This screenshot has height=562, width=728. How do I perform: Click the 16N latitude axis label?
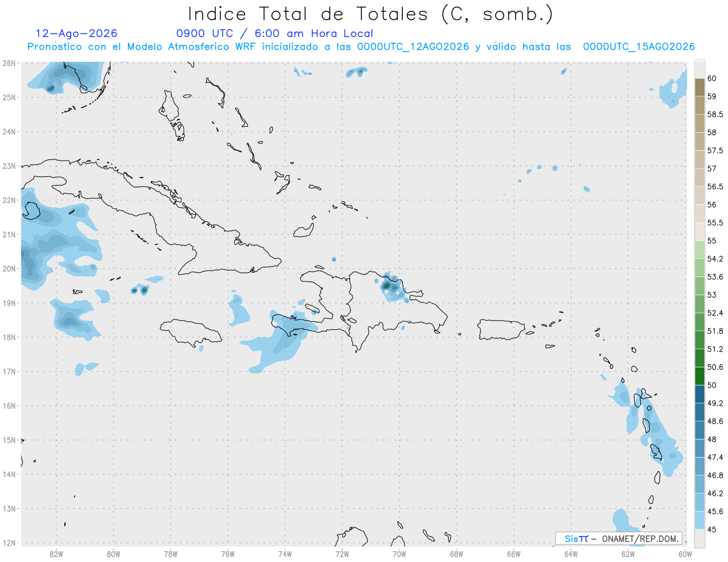(8, 406)
